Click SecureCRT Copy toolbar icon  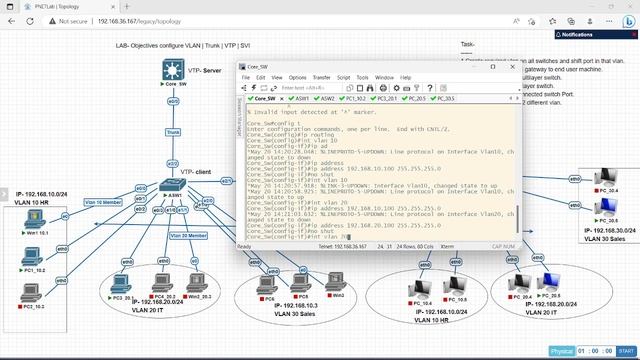click(349, 88)
